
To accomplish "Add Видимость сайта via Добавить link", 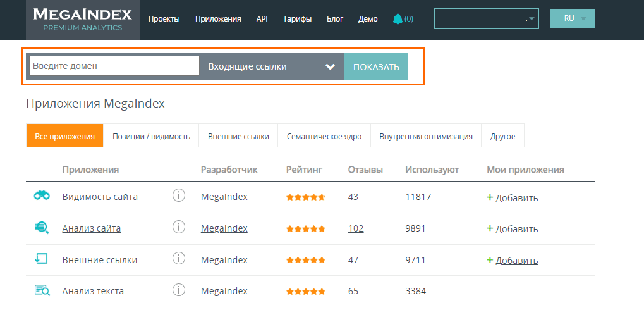I will [517, 198].
